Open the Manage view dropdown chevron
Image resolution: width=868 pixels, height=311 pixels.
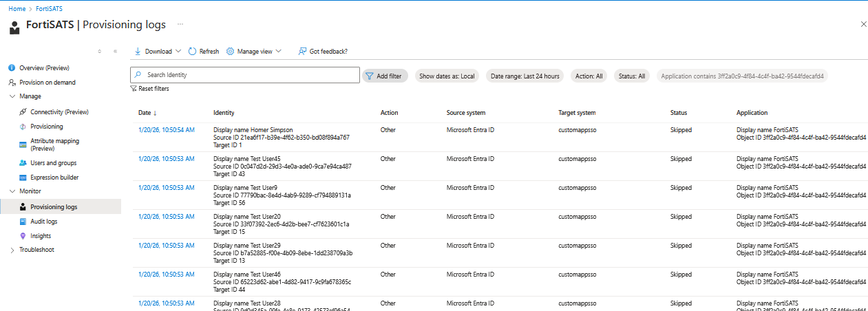[x=279, y=51]
